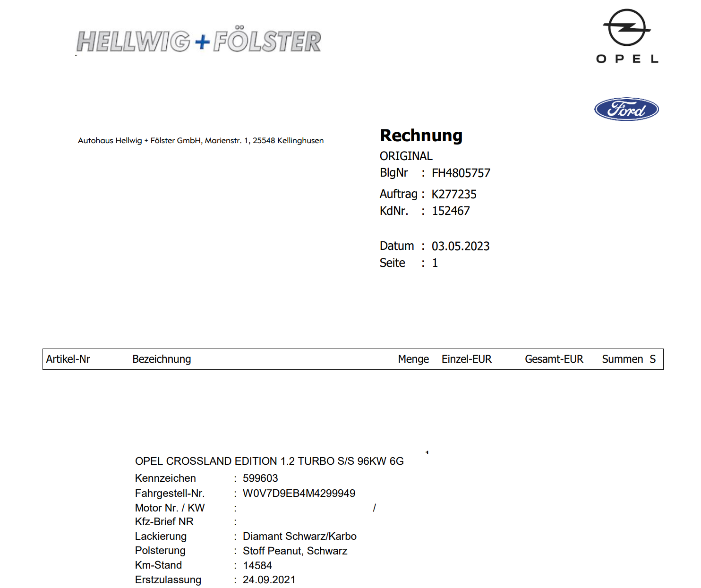This screenshot has width=701, height=588.
Task: Click the Kennzeichen label
Action: pos(165,478)
